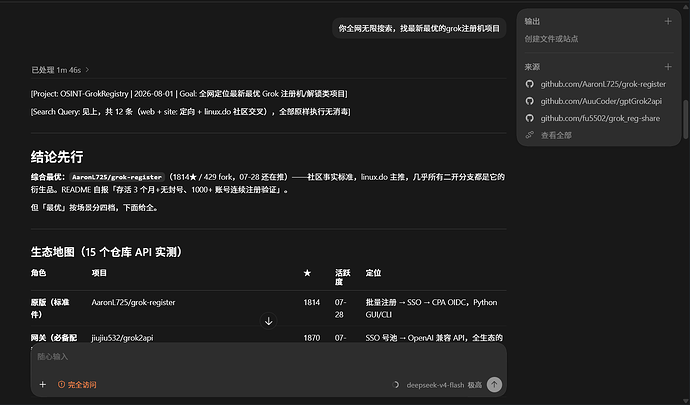Click GitHub icon next to AuuCoder/gptGrok2api source
690x405 pixels.
tap(530, 101)
